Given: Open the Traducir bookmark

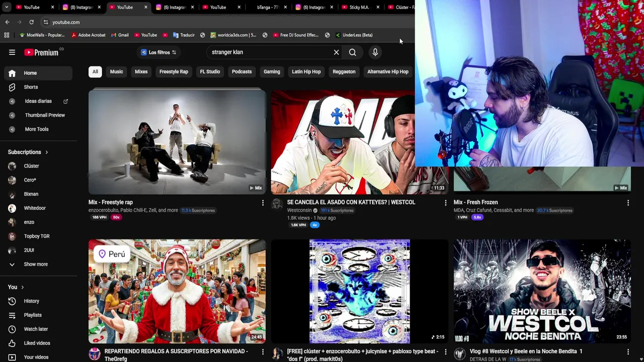Looking at the screenshot, I should tap(184, 35).
